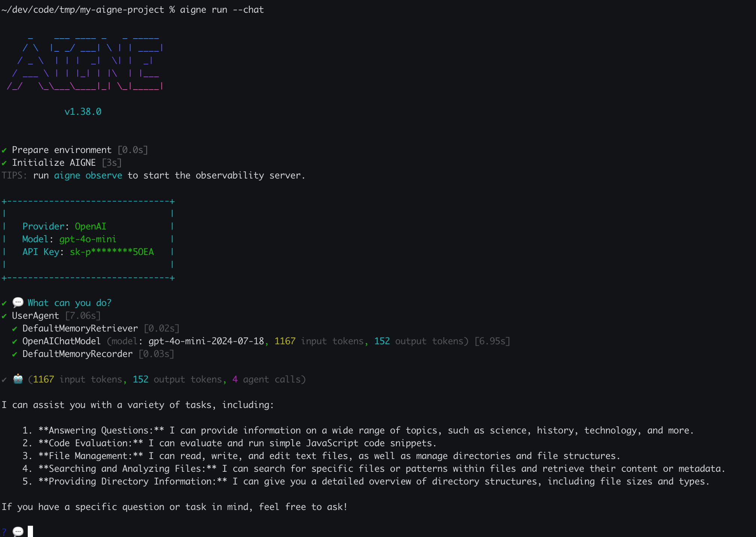Screen dimensions: 756x537
Task: Click the speech bubble icon at the input prompt
Action: pyautogui.click(x=18, y=531)
